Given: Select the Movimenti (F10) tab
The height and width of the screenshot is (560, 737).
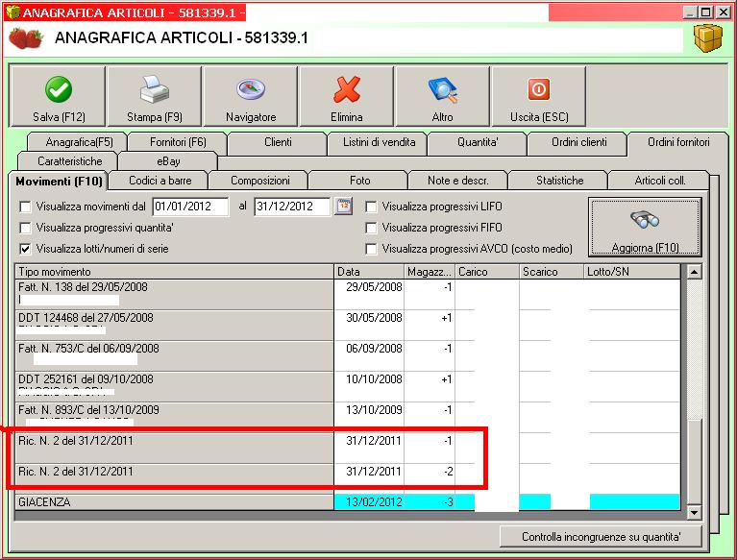Looking at the screenshot, I should coord(59,181).
